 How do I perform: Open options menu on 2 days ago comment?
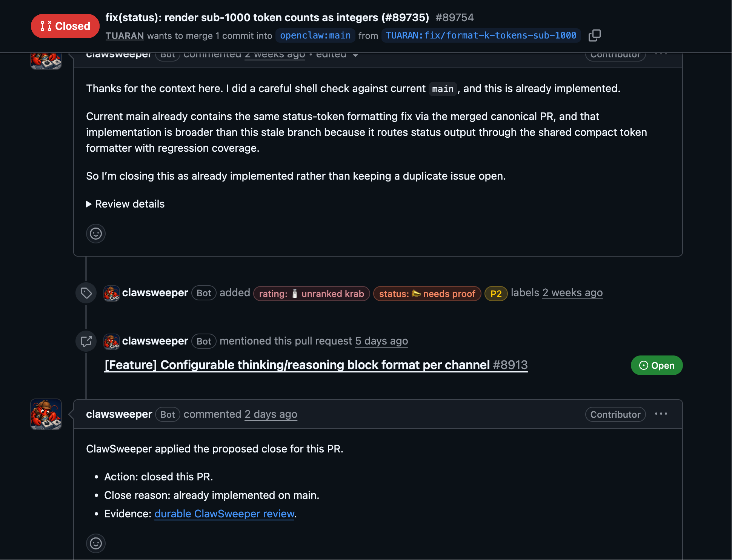(661, 414)
